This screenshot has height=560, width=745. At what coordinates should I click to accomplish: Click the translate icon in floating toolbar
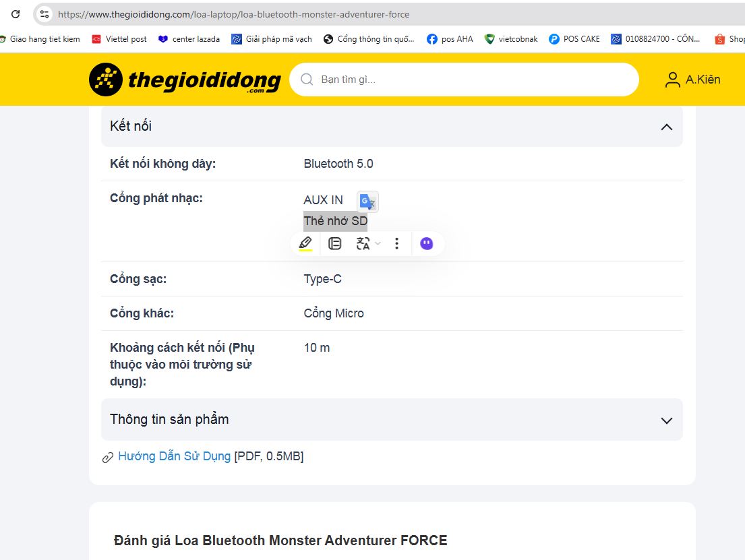(363, 243)
